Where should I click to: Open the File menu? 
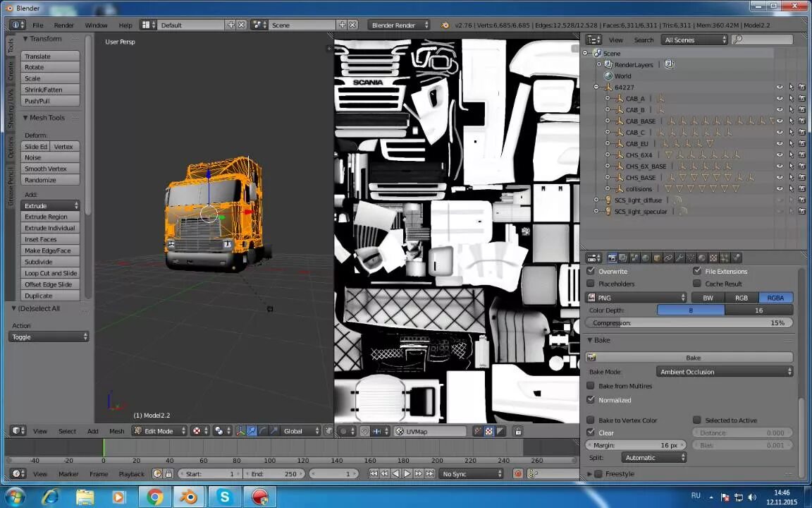[x=38, y=25]
